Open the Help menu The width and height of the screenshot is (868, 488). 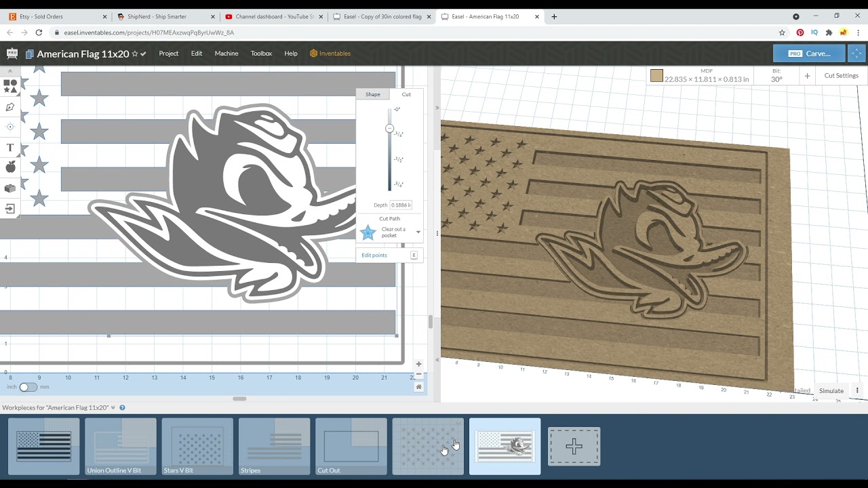(x=291, y=54)
